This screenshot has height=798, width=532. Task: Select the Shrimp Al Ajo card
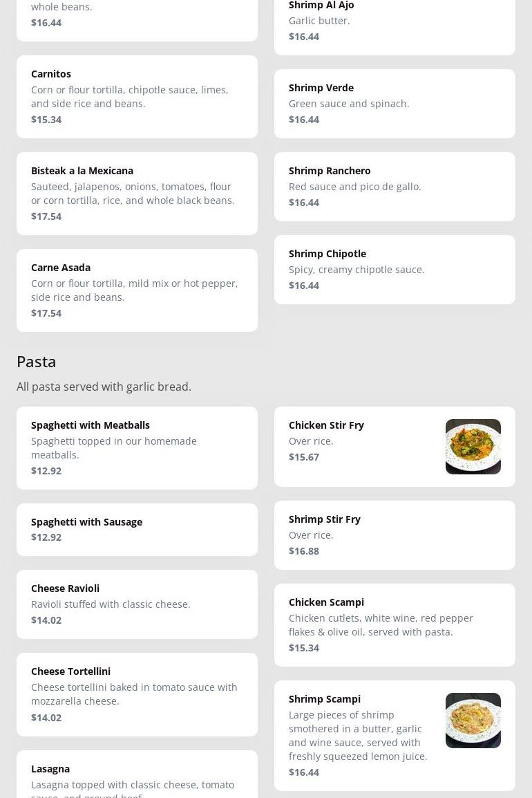(x=395, y=22)
